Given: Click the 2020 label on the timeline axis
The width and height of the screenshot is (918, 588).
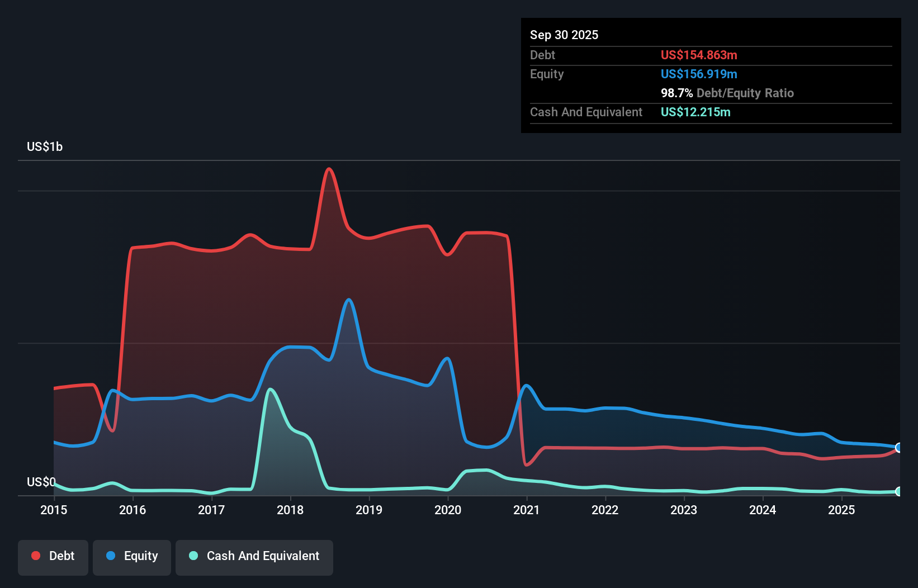Looking at the screenshot, I should pyautogui.click(x=447, y=510).
